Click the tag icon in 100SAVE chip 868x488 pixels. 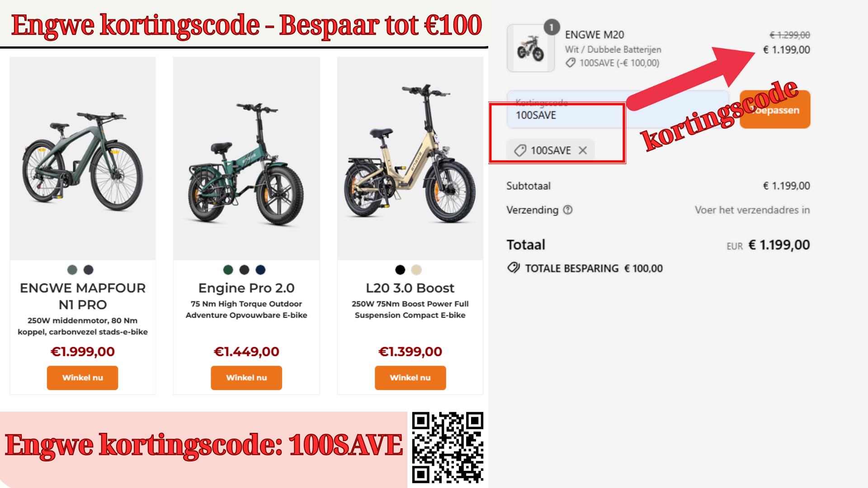[x=520, y=150]
